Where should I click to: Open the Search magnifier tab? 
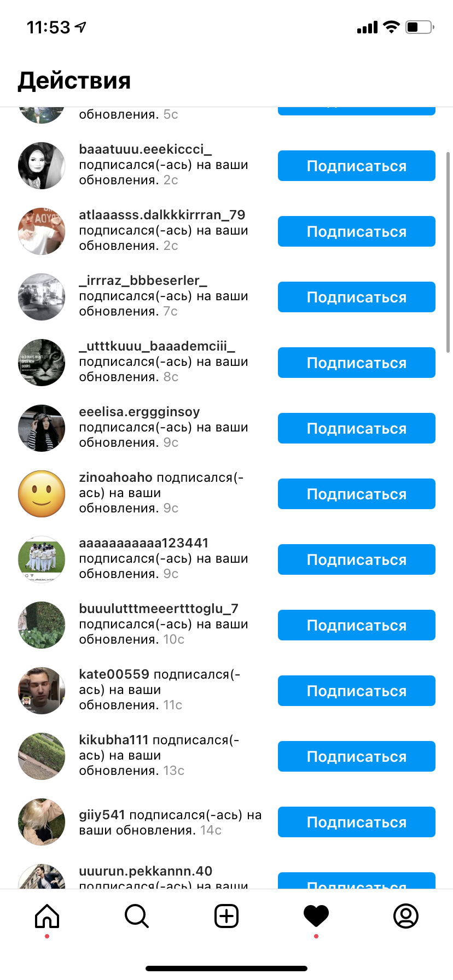pos(137,916)
